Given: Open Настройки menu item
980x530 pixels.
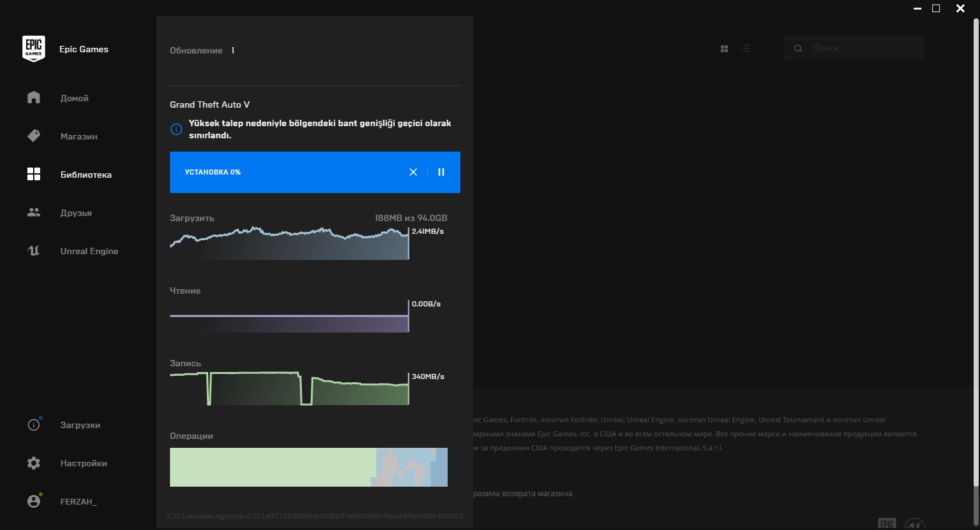Looking at the screenshot, I should [83, 463].
